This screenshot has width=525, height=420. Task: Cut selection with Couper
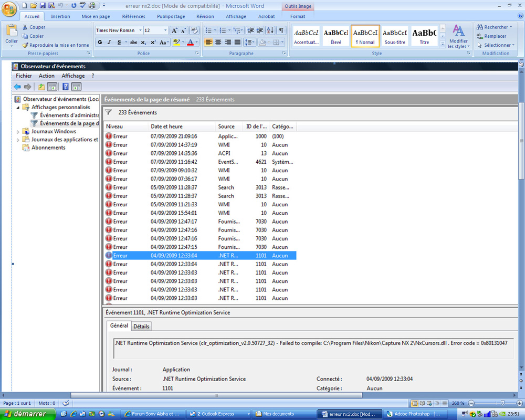click(x=34, y=27)
